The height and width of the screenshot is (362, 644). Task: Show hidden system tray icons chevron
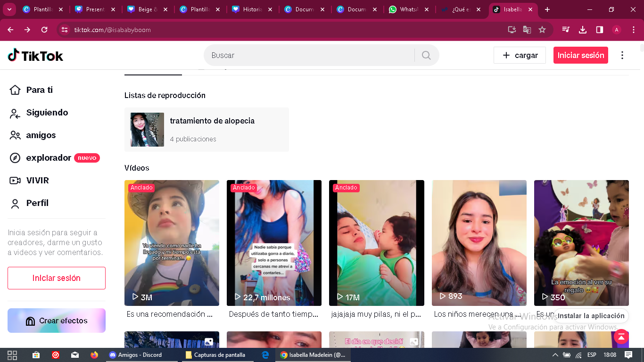pyautogui.click(x=555, y=355)
